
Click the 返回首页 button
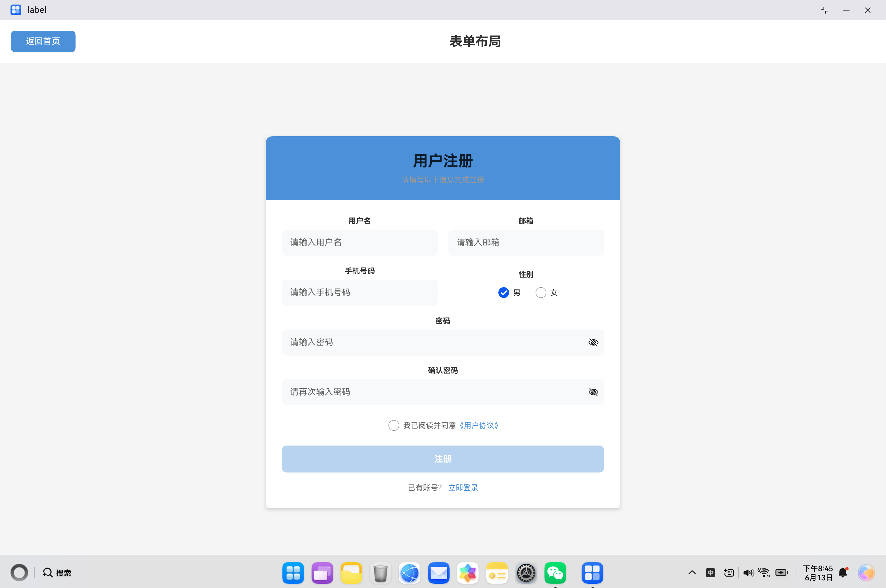point(43,41)
